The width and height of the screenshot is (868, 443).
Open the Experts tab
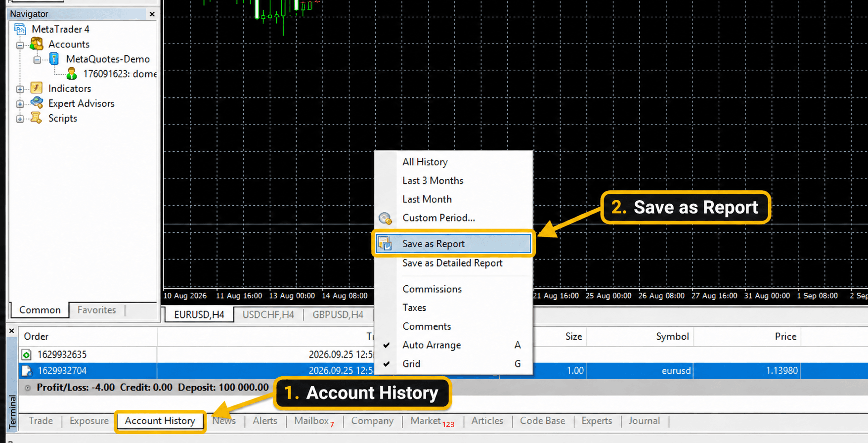click(597, 421)
